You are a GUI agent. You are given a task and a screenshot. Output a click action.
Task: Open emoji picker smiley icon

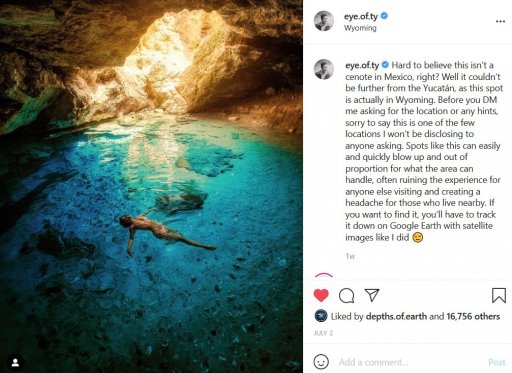321,362
